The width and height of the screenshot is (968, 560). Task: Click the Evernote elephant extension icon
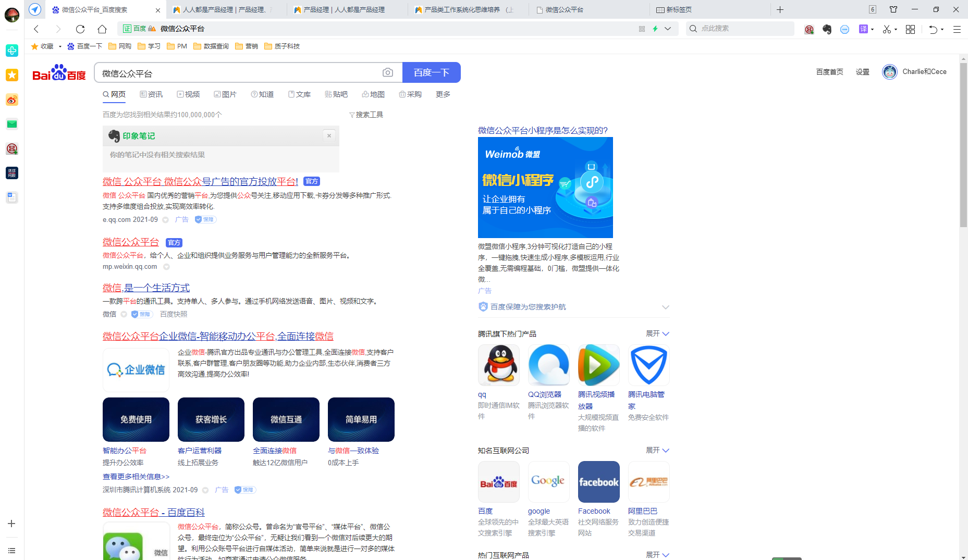[827, 29]
